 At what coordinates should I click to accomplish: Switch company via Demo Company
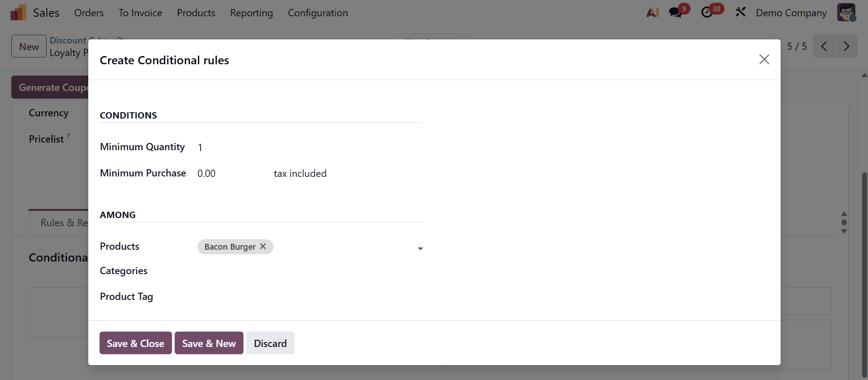pyautogui.click(x=791, y=13)
